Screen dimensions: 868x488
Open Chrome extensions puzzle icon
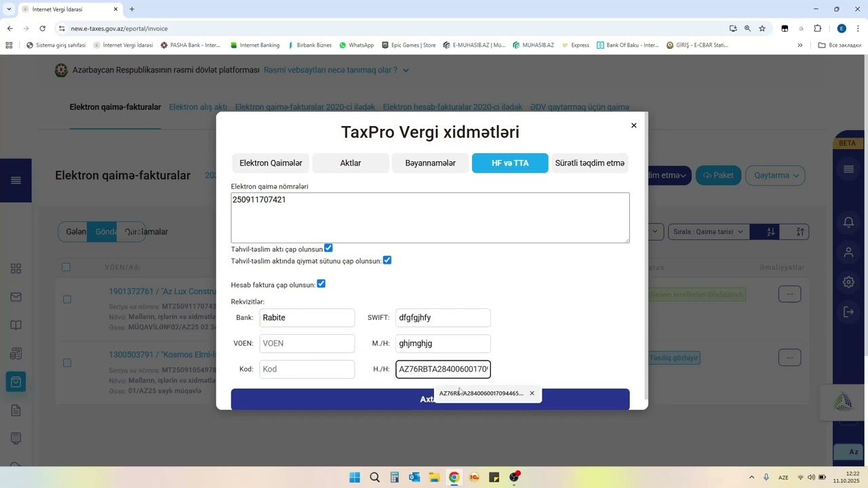coord(817,28)
